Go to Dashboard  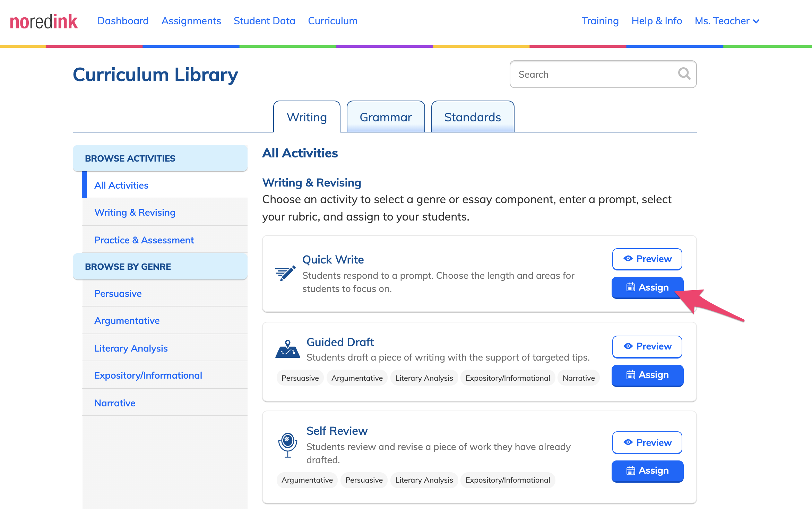pyautogui.click(x=123, y=21)
